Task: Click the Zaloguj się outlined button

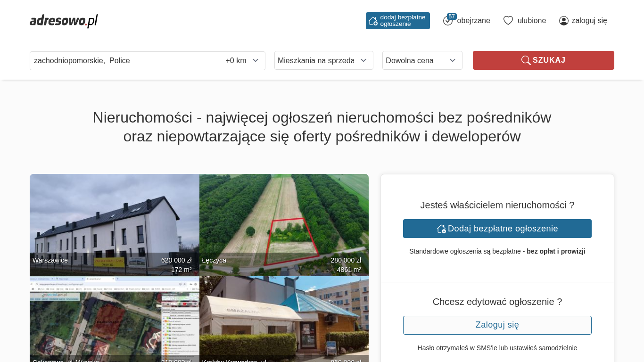Action: 497,325
